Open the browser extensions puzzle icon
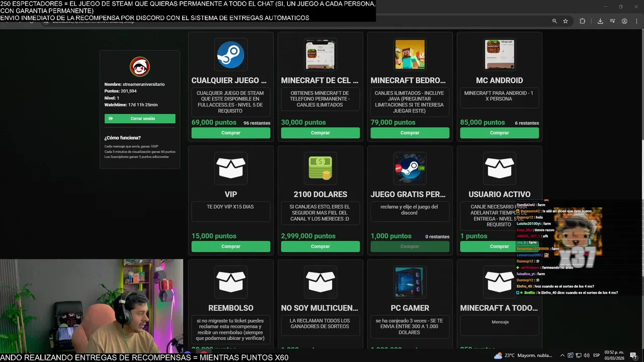The width and height of the screenshot is (644, 362). pos(583,21)
